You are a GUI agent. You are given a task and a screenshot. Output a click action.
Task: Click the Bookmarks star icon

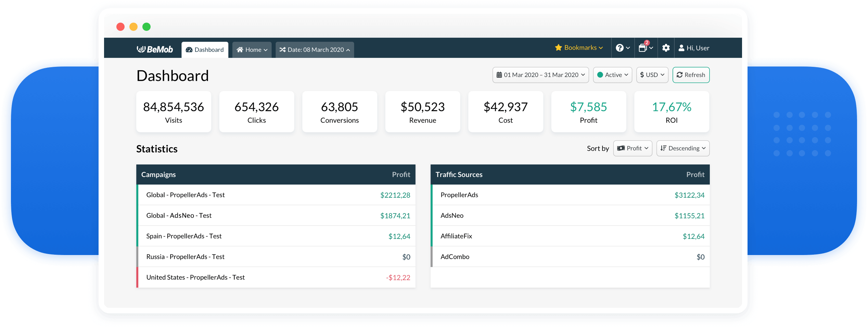pyautogui.click(x=558, y=48)
